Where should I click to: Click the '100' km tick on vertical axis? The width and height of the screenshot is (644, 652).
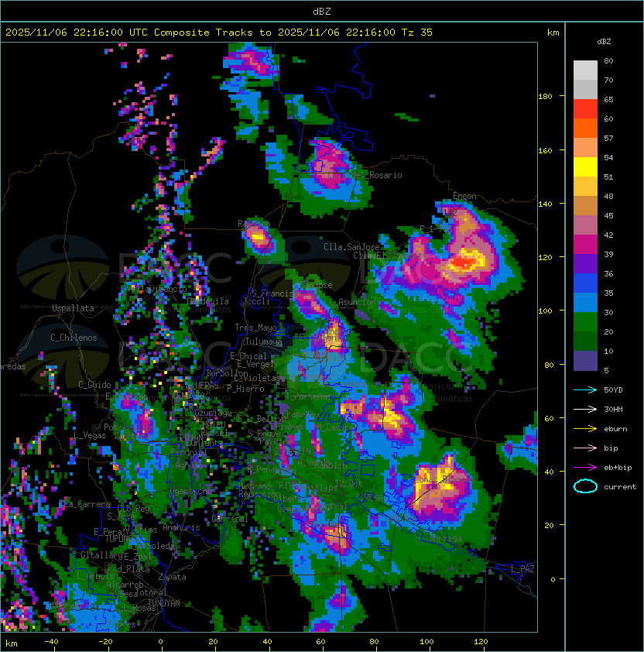click(x=545, y=311)
